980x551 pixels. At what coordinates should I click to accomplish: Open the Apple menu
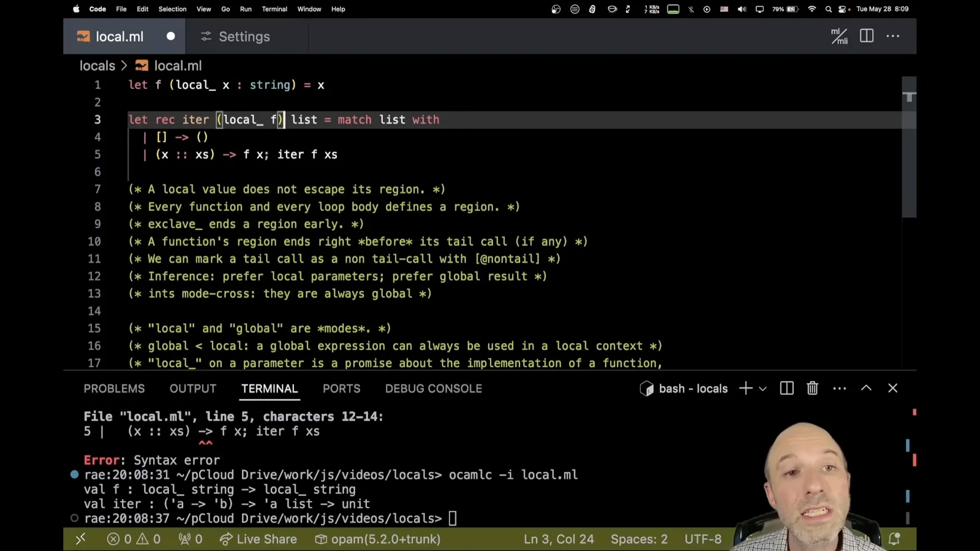point(77,9)
